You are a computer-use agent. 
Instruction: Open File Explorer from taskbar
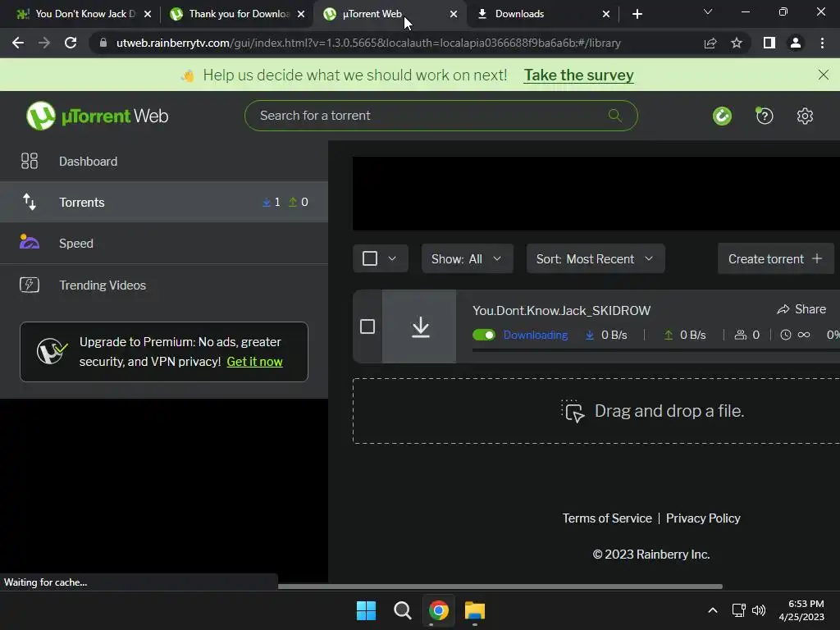click(x=475, y=610)
